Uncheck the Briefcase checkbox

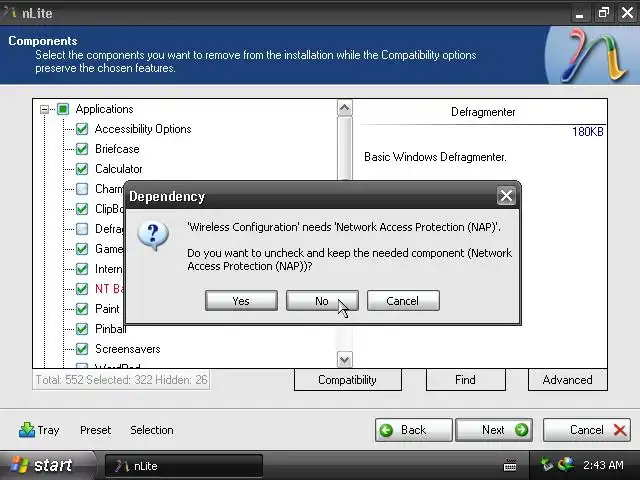point(82,149)
